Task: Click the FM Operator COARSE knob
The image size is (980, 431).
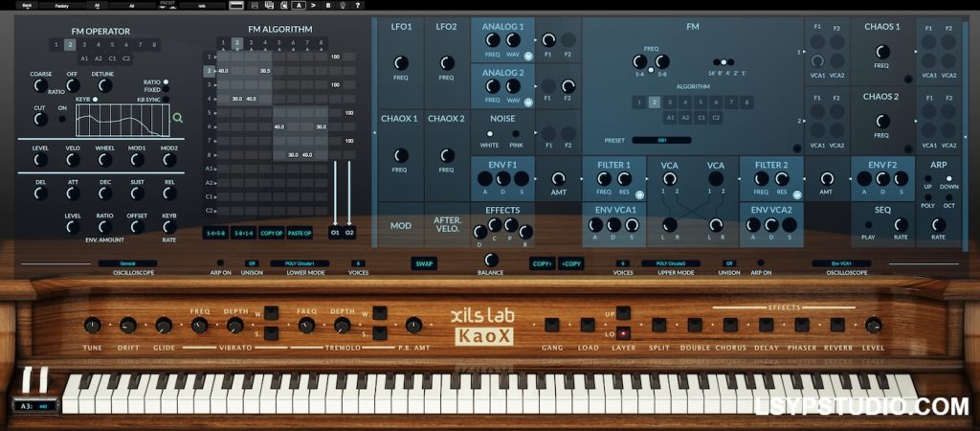Action: point(40,85)
